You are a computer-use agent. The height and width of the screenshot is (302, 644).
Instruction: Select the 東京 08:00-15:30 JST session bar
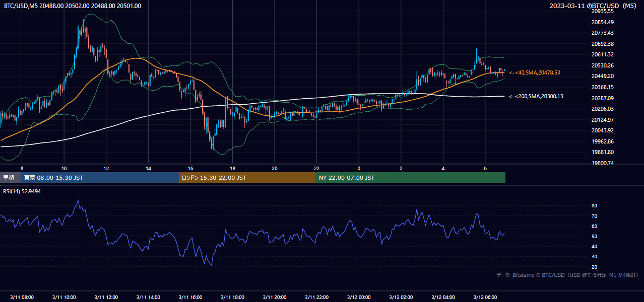(x=100, y=178)
